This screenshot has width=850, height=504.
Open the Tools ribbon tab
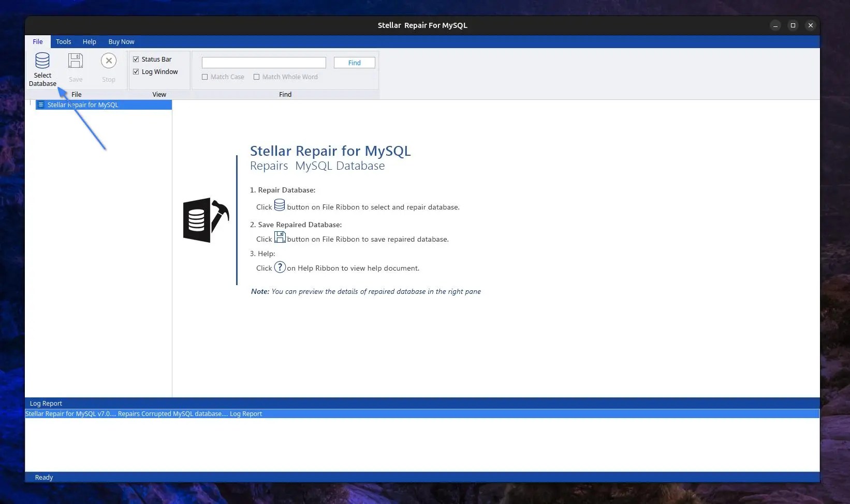64,41
